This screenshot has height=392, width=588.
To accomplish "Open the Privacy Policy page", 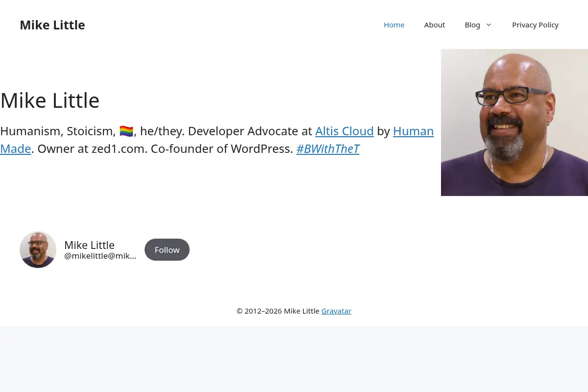I will tap(535, 24).
